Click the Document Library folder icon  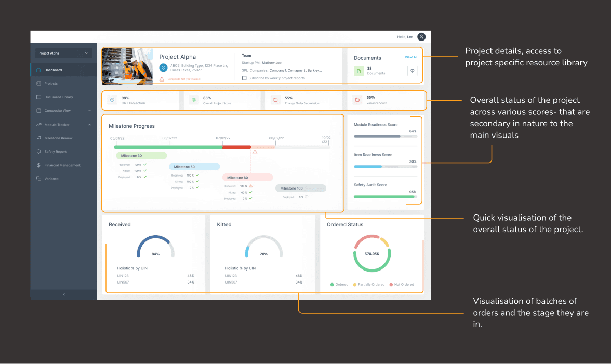[x=38, y=97]
